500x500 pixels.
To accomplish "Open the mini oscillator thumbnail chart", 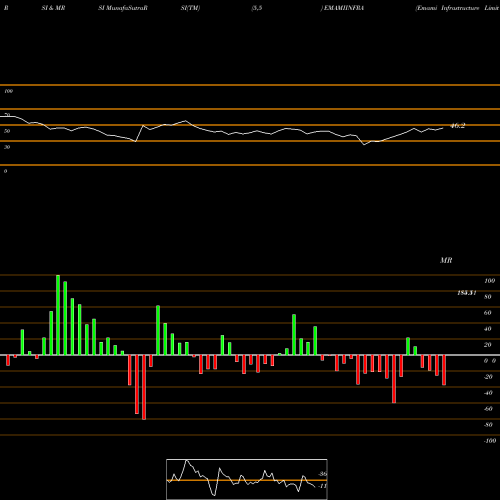I will 247,479.
